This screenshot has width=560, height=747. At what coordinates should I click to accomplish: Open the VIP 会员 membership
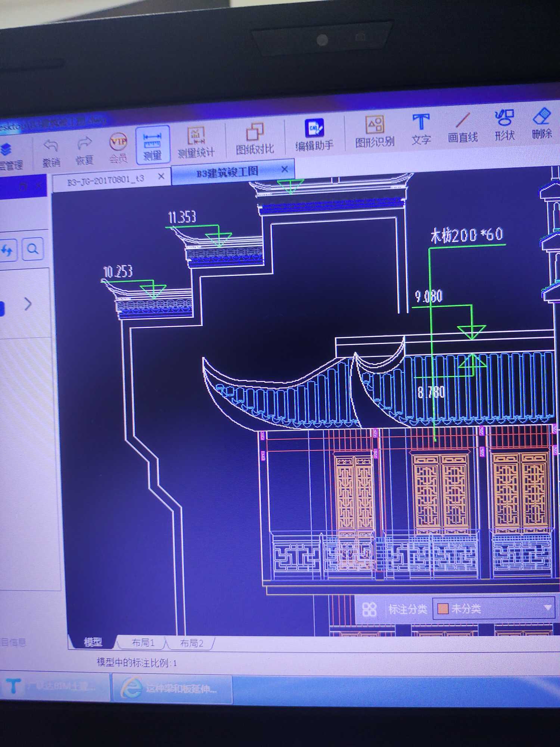(118, 148)
